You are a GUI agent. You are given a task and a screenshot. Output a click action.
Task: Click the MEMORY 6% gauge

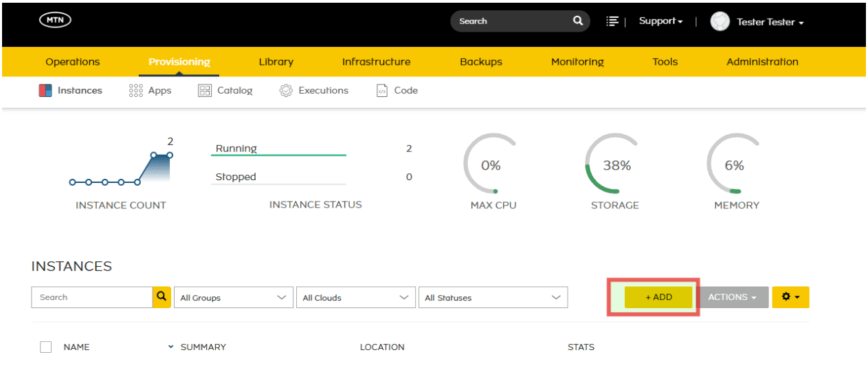pyautogui.click(x=734, y=165)
